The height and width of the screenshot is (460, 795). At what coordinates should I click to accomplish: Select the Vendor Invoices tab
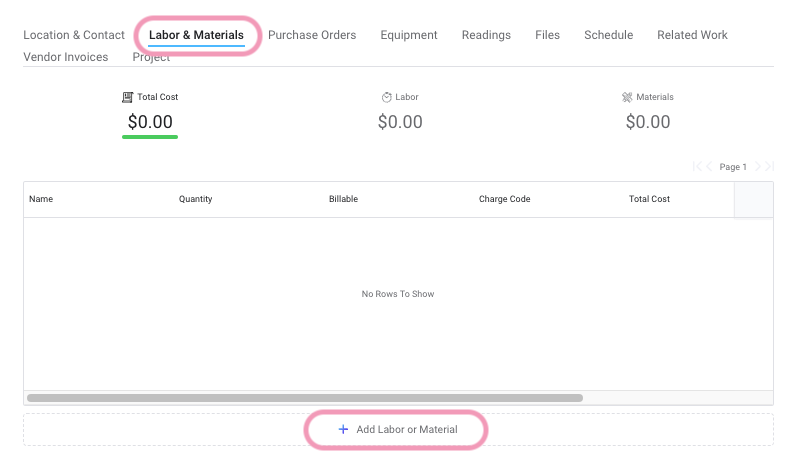[66, 57]
